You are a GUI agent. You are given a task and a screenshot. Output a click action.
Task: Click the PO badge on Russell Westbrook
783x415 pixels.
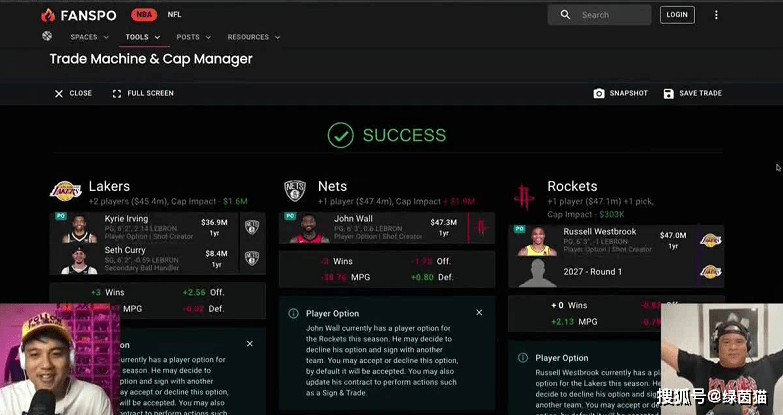[x=519, y=229]
